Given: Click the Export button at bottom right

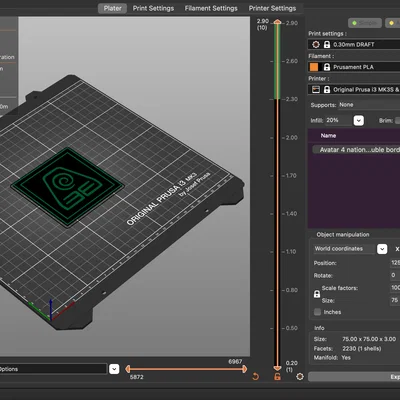Looking at the screenshot, I should pyautogui.click(x=354, y=377).
